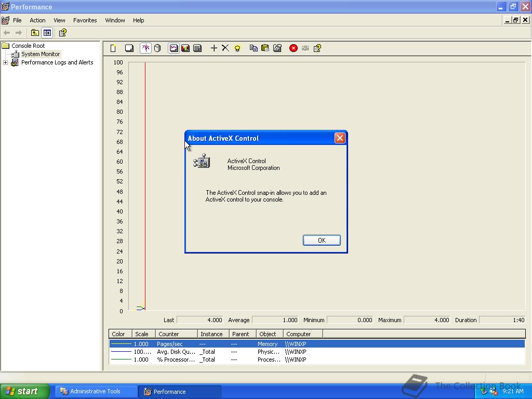Click the Performance taskbar button
The image size is (532, 399).
(x=180, y=392)
